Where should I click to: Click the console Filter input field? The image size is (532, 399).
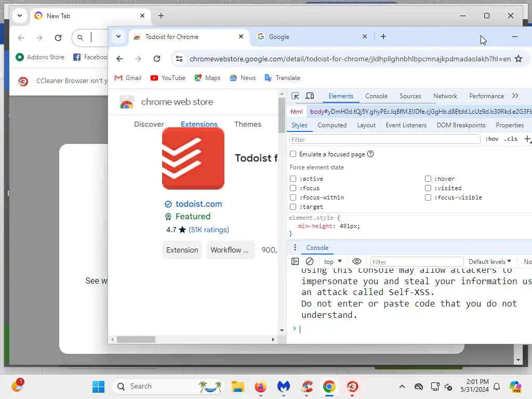point(417,262)
